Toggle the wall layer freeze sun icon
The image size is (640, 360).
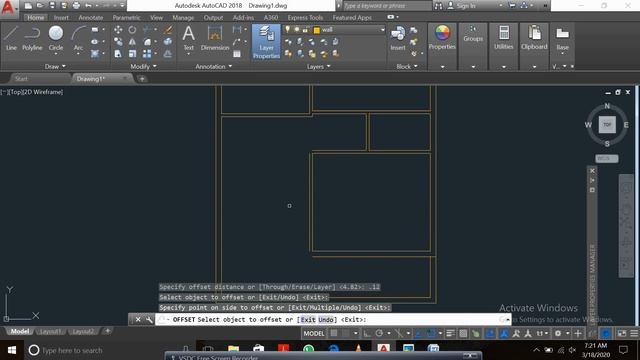click(x=297, y=29)
